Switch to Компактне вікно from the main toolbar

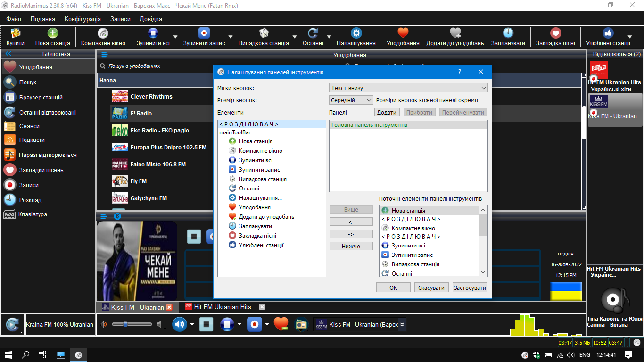pos(103,37)
